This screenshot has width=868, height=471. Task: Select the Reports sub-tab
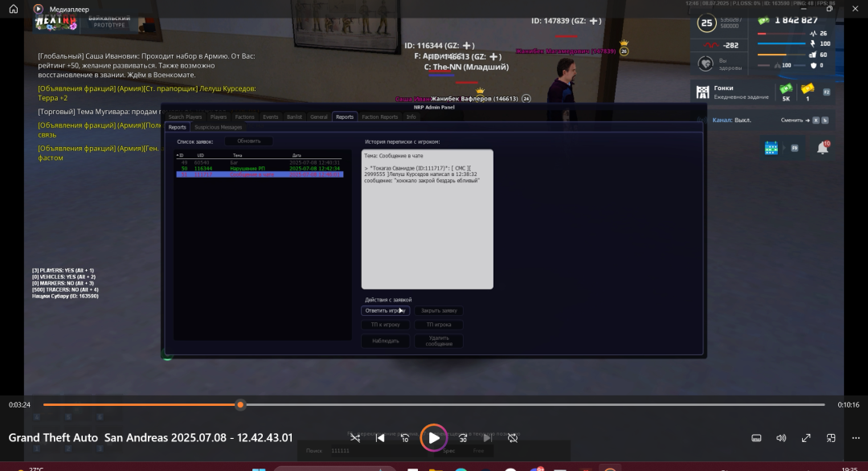click(x=177, y=127)
